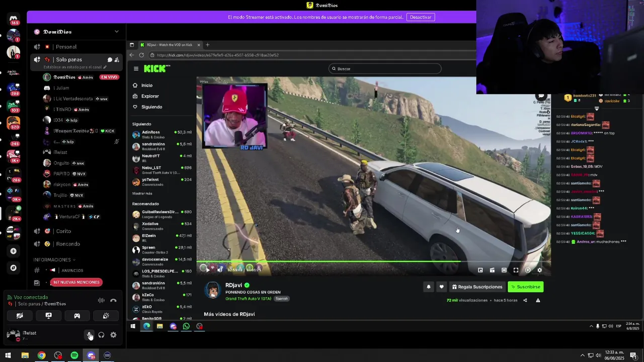
Task: Open noise suppression waveform icon in voice panel
Action: point(101,300)
